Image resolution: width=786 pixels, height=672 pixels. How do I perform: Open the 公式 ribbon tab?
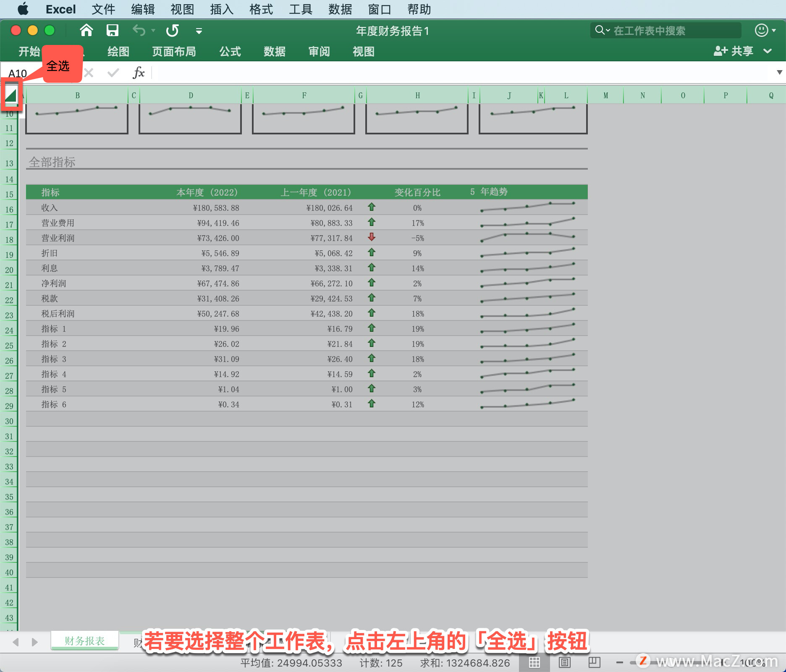pyautogui.click(x=230, y=52)
